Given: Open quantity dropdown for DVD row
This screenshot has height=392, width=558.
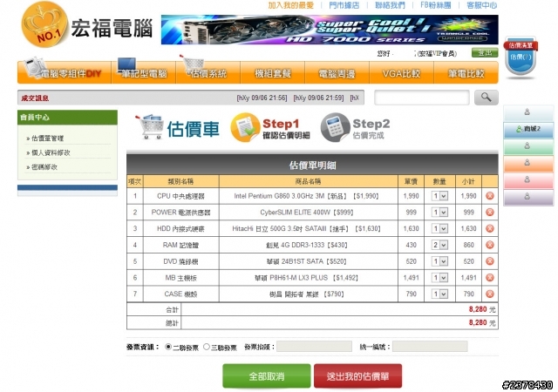Looking at the screenshot, I should pyautogui.click(x=439, y=261).
